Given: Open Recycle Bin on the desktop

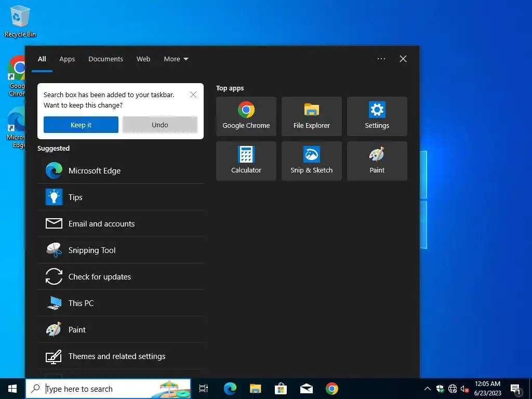Looking at the screenshot, I should tap(20, 21).
